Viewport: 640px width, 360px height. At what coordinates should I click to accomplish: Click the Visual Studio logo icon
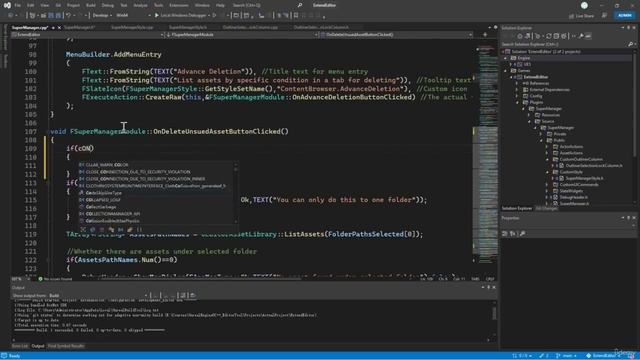click(x=7, y=5)
